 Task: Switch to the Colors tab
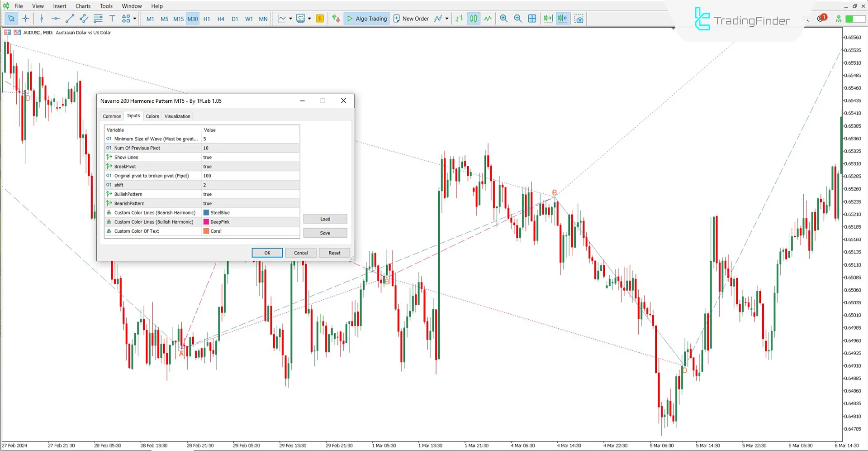[152, 116]
